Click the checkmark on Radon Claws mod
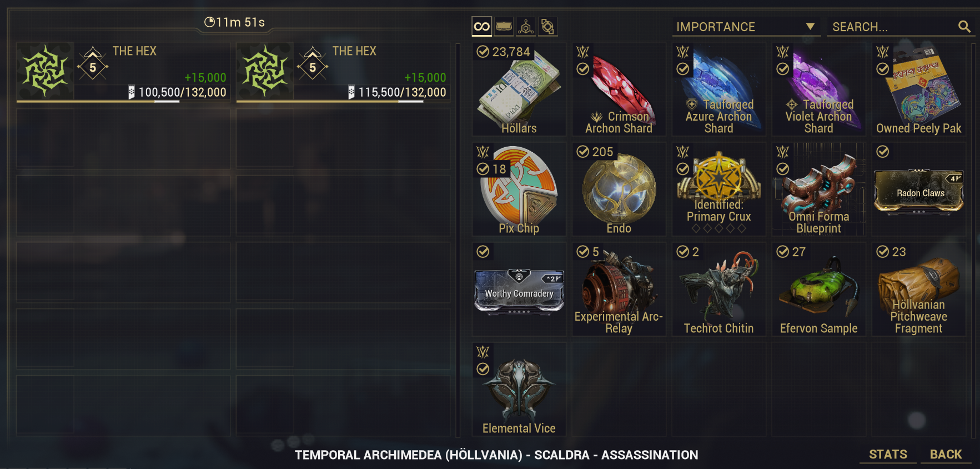This screenshot has height=469, width=980. [x=883, y=151]
